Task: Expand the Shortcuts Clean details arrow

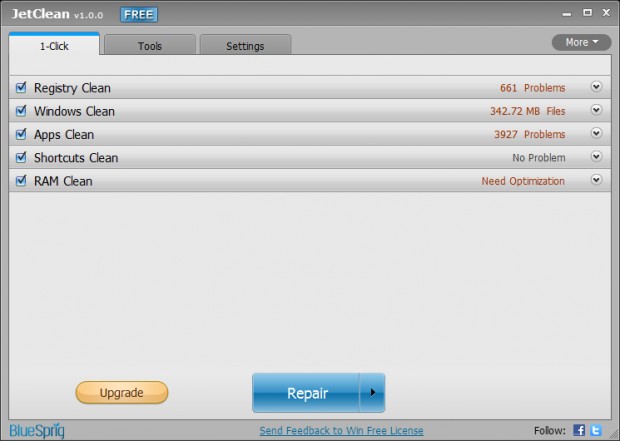Action: (596, 157)
